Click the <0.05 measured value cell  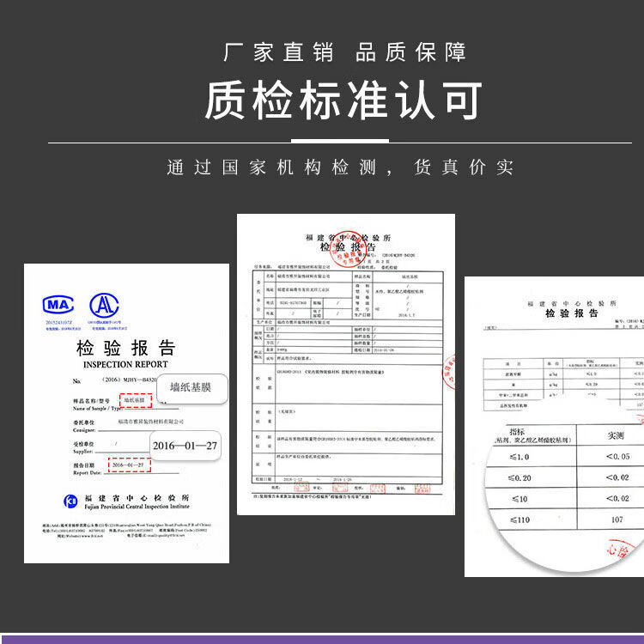[617, 456]
